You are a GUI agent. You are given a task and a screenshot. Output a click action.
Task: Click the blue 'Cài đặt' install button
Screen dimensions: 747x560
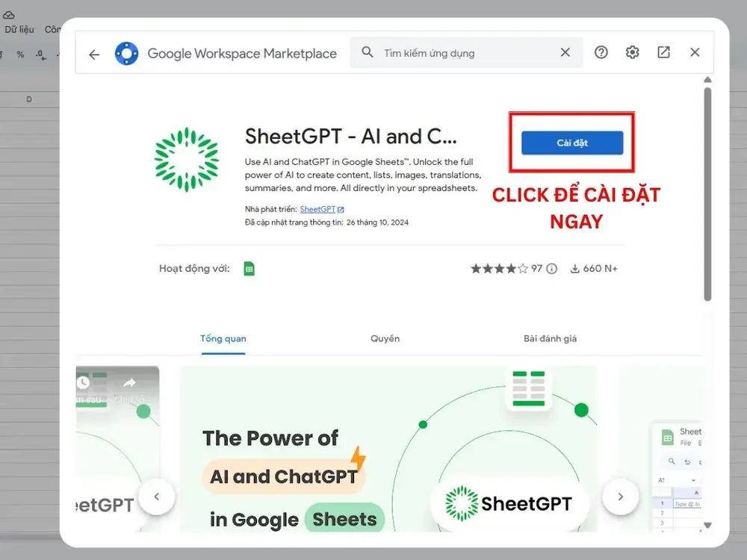[x=572, y=143]
